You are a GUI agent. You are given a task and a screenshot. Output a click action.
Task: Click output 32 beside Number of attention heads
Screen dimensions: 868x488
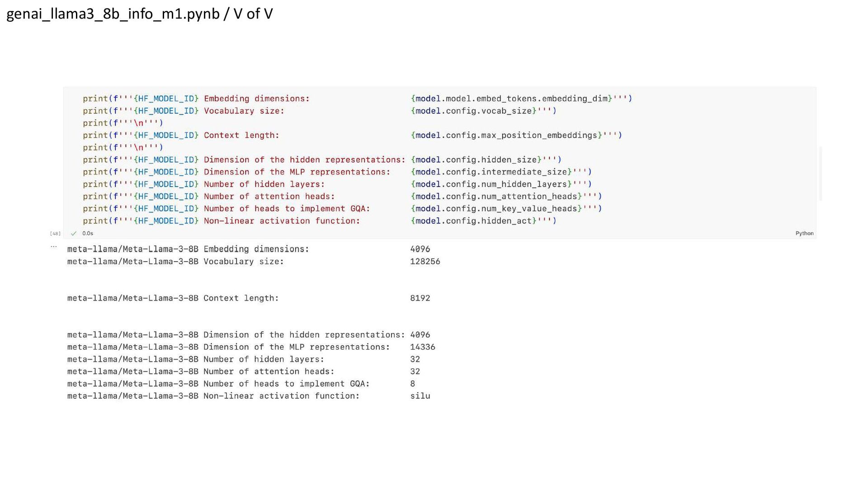[415, 371]
